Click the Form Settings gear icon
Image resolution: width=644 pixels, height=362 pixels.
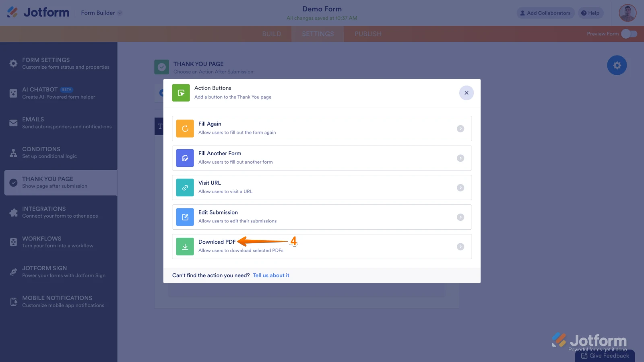(13, 63)
